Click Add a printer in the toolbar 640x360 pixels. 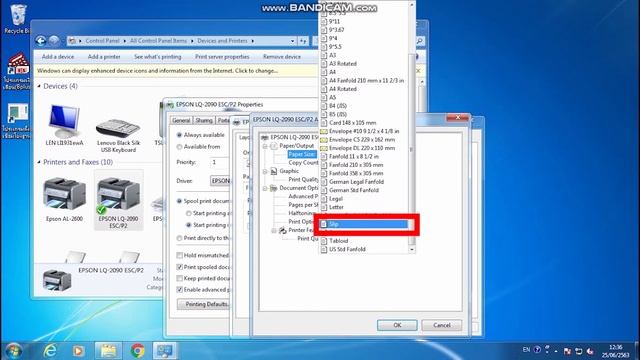click(x=104, y=57)
